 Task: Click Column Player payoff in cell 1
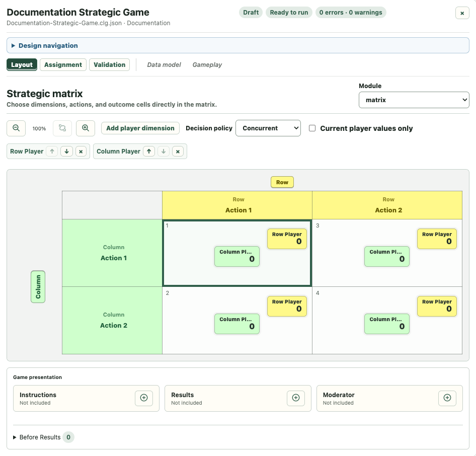[x=237, y=256]
